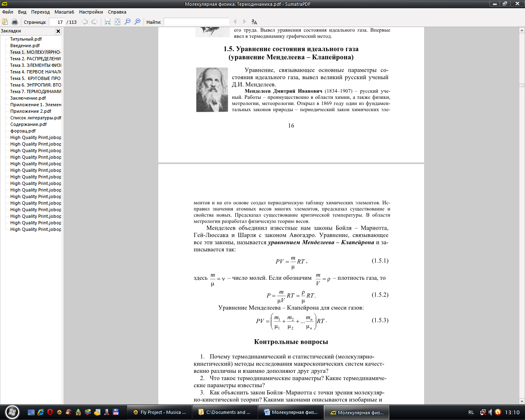Click page number input field showing 17
525x420 pixels.
click(57, 22)
